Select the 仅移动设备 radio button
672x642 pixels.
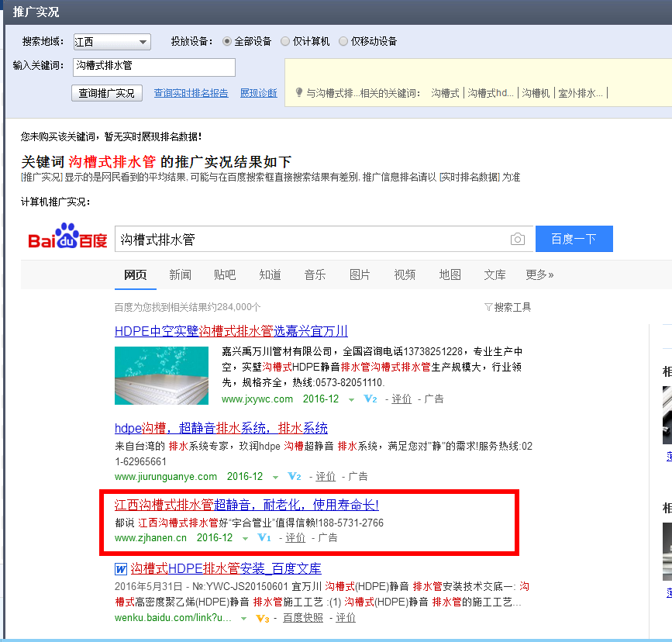pyautogui.click(x=343, y=41)
